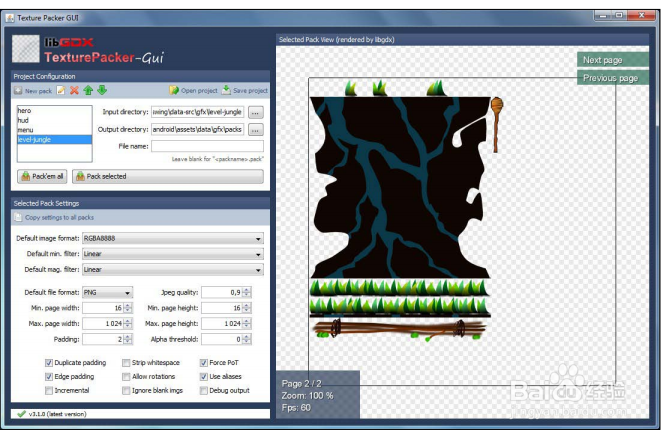Click the Max. page width spinner
This screenshot has width=665, height=435.
[107, 324]
